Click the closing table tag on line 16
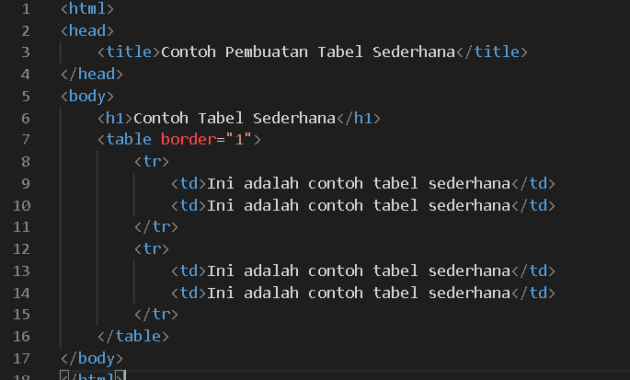This screenshot has height=380, width=630. coord(133,336)
